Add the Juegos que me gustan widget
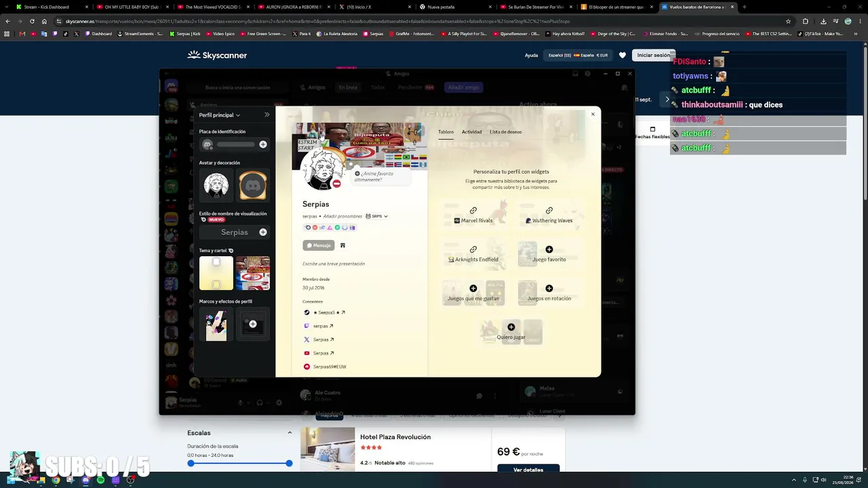The width and height of the screenshot is (868, 488). point(473,293)
